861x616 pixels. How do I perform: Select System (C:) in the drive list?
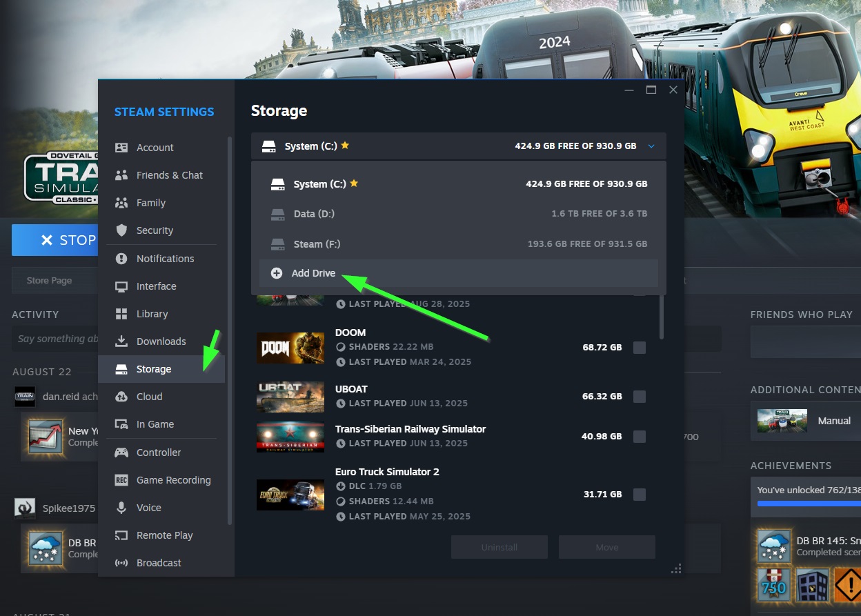(458, 184)
